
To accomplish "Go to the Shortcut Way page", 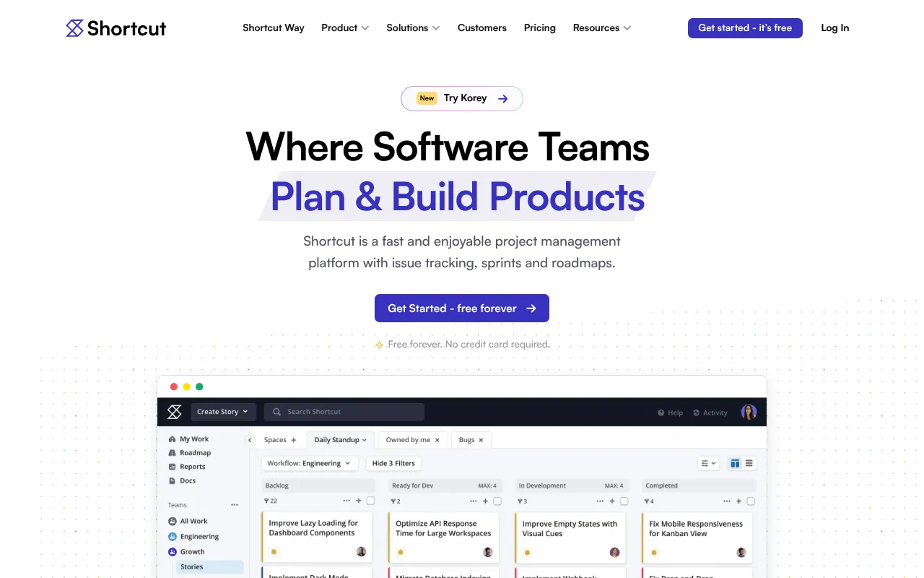I will click(x=274, y=28).
